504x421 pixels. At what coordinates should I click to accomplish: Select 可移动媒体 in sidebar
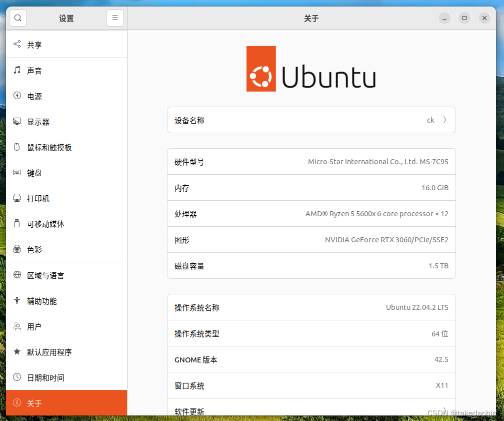pyautogui.click(x=66, y=224)
